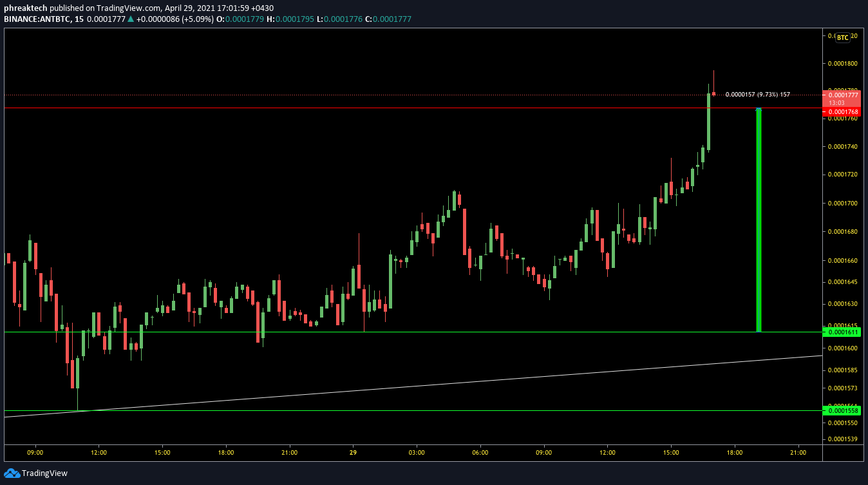Click the green price tag 0.0001611

pyautogui.click(x=842, y=332)
